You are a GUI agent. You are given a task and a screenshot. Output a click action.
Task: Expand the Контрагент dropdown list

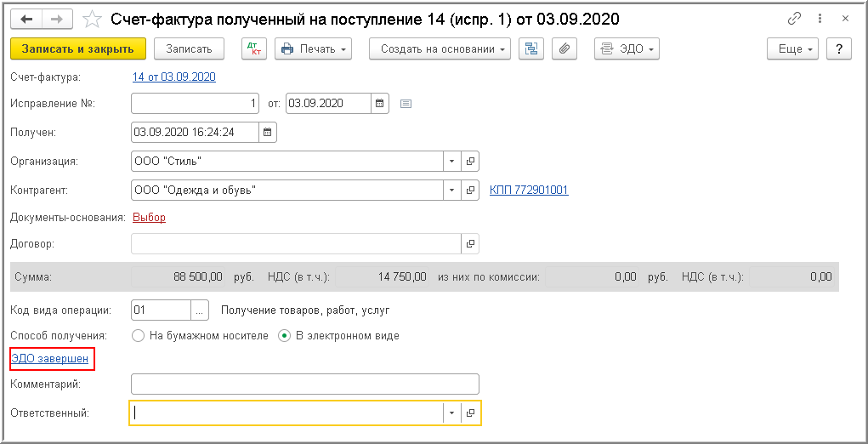click(x=452, y=190)
